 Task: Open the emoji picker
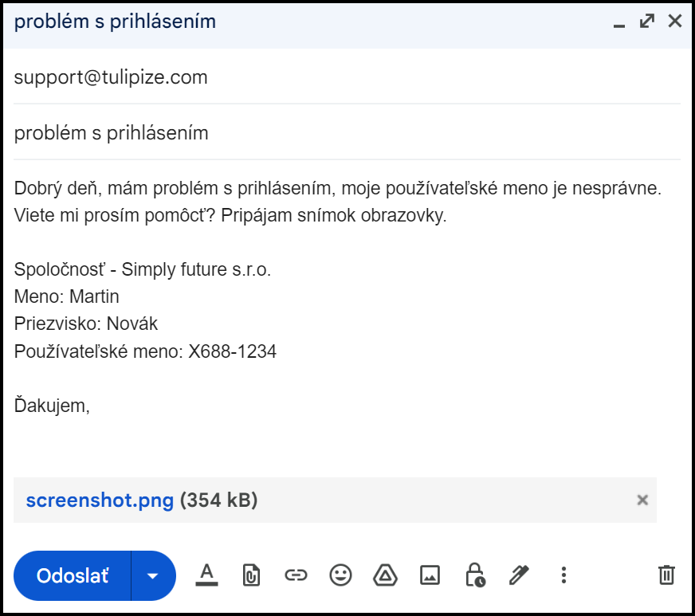click(341, 575)
